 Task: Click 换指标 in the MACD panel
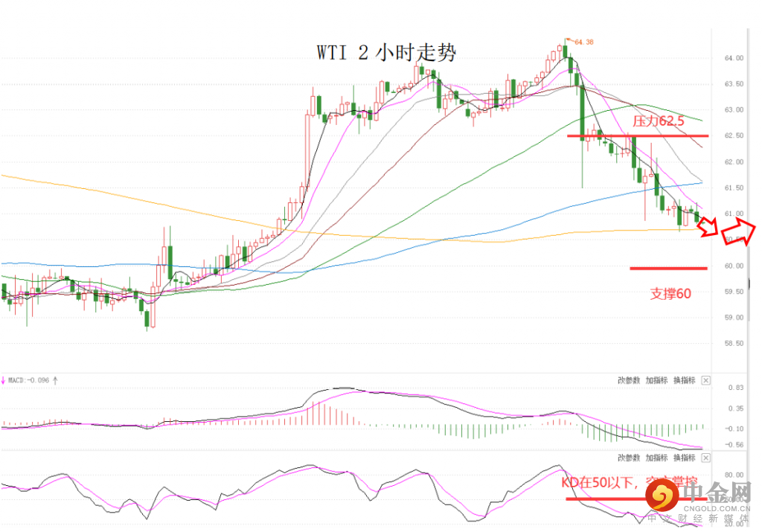coord(685,380)
